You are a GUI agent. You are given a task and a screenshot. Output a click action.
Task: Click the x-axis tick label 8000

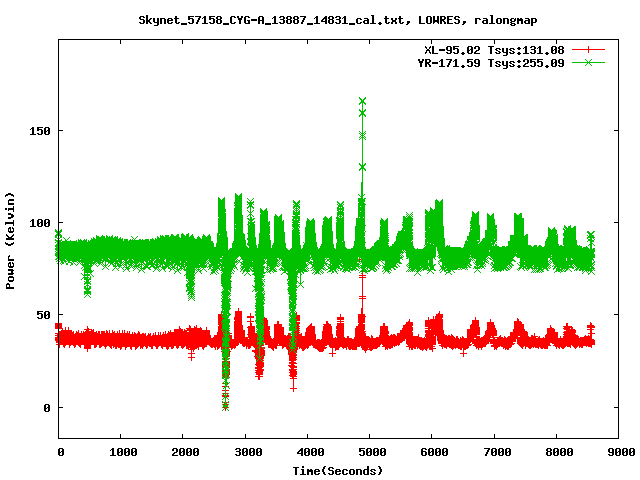[559, 452]
